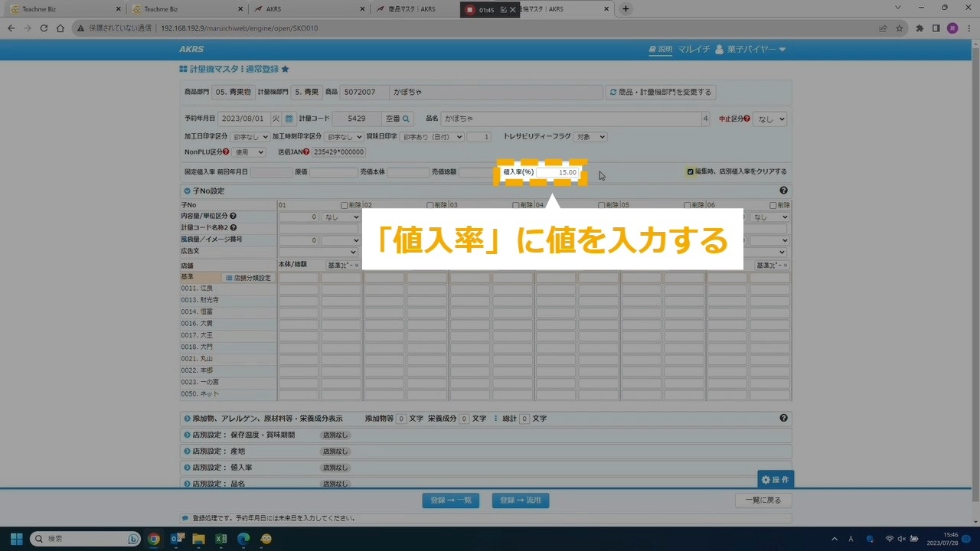Open Excel from the Windows taskbar
Viewport: 980px width, 551px height.
pos(220,539)
